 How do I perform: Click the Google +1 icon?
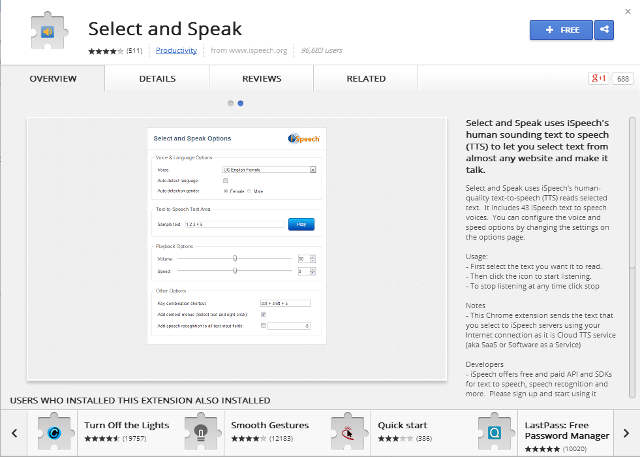(599, 78)
